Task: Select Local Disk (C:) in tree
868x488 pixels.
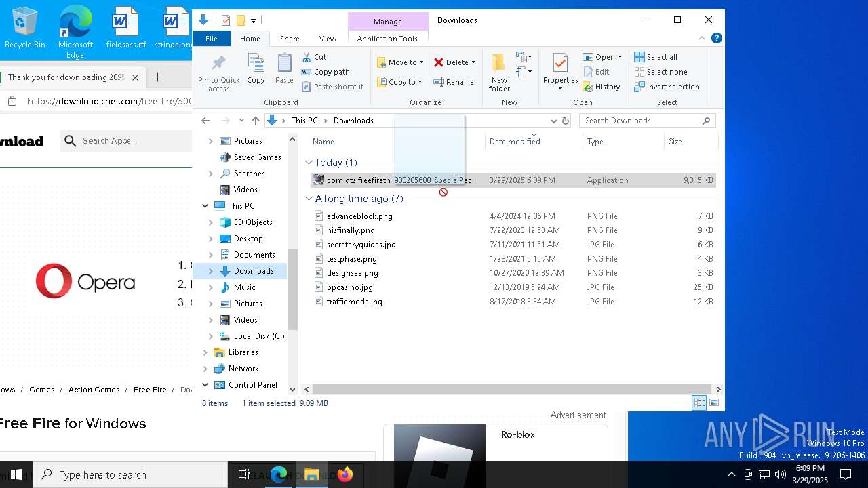Action: pos(258,336)
